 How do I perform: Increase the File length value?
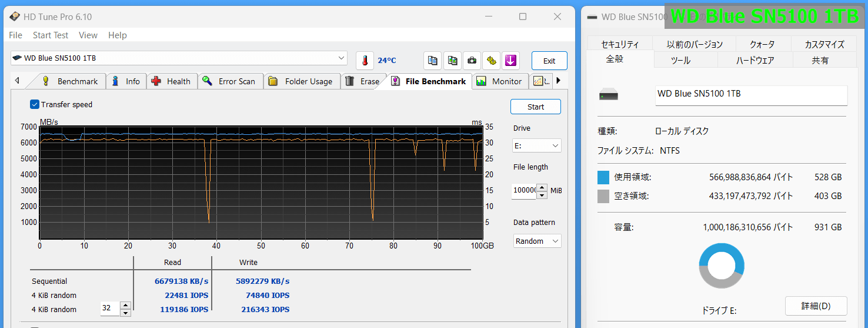(x=542, y=187)
